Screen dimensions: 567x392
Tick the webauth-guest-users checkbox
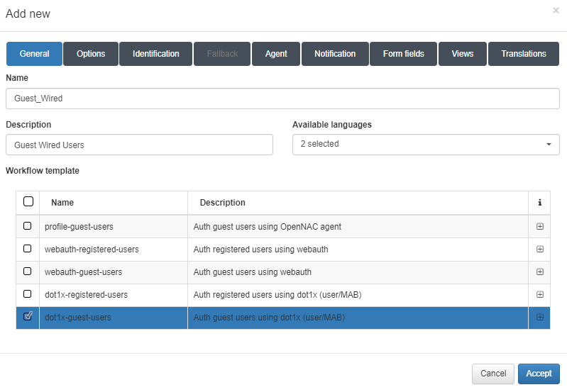pos(28,271)
